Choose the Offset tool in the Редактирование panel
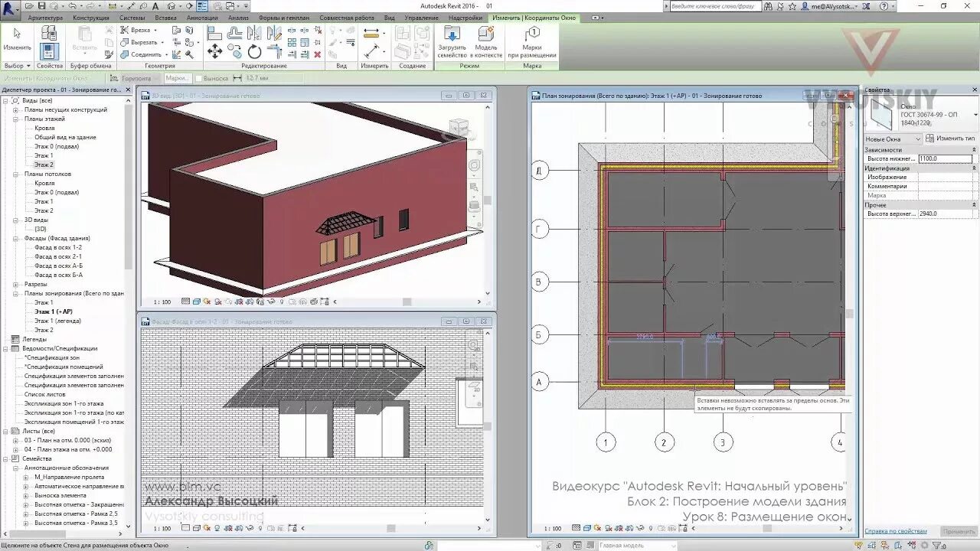The image size is (980, 551). click(x=235, y=33)
